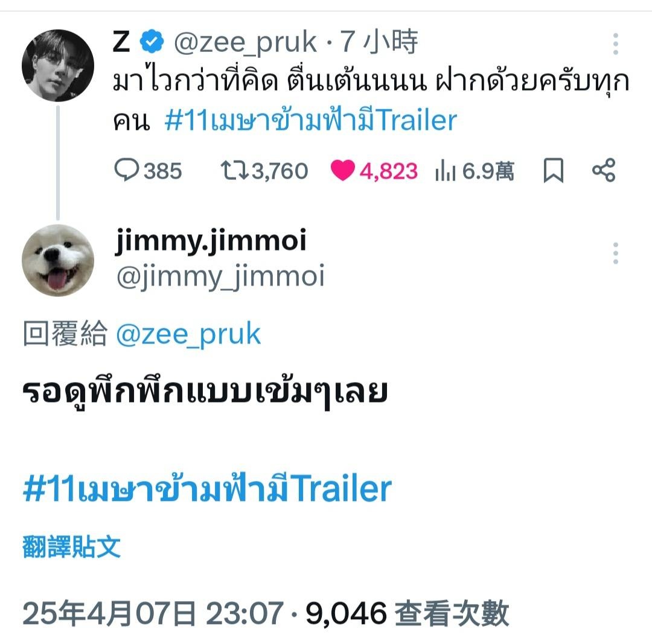
Task: Open zee_pruk's black-and-white profile picture
Action: point(58,66)
